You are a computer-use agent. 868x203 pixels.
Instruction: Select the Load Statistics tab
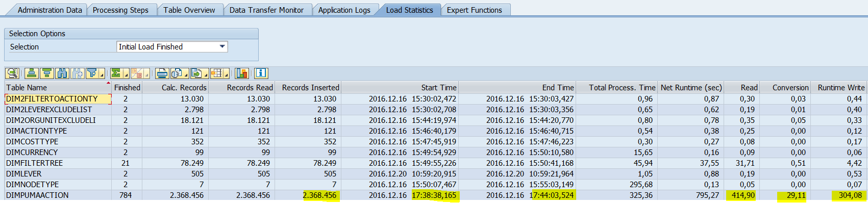coord(409,10)
